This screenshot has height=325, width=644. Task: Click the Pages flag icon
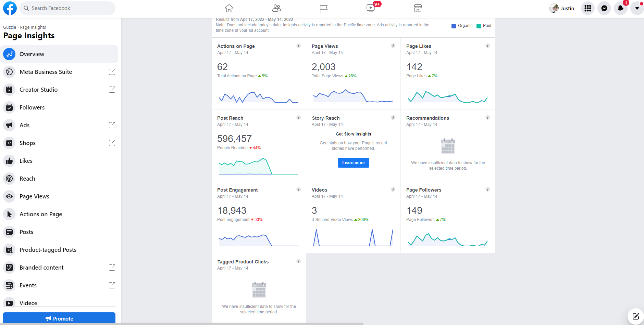tap(324, 8)
